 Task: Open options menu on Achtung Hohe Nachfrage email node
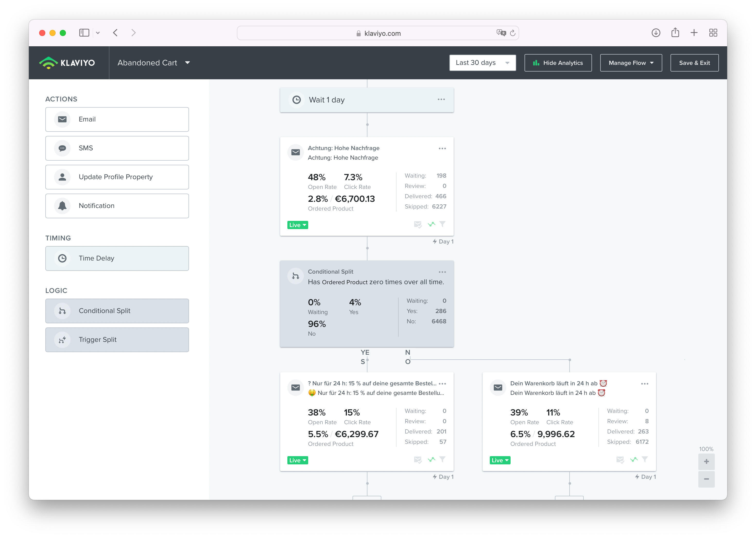tap(442, 149)
